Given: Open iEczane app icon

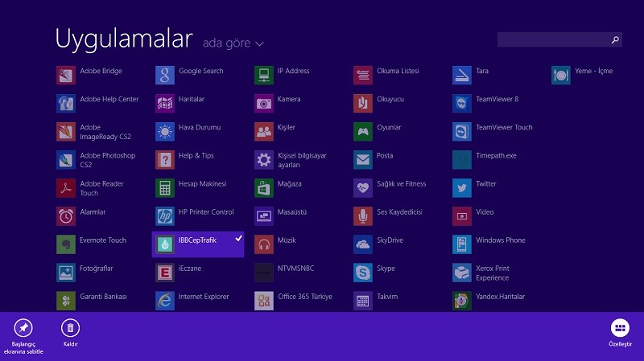Looking at the screenshot, I should point(165,273).
